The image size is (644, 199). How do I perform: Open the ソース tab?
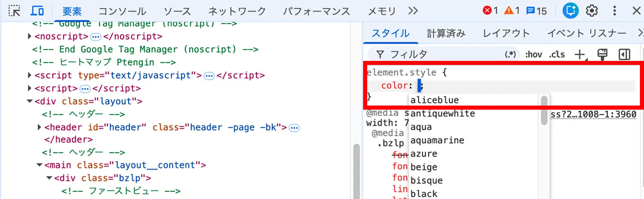click(177, 11)
